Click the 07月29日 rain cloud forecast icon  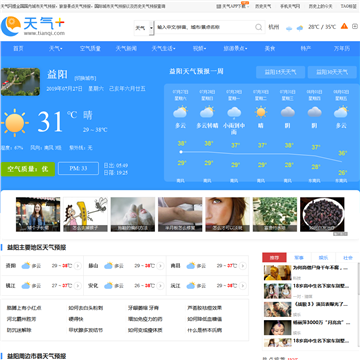[x=234, y=113]
